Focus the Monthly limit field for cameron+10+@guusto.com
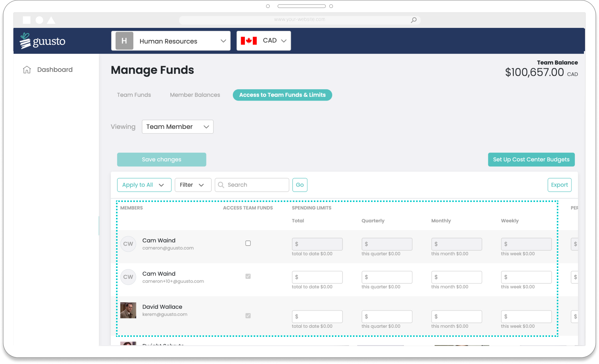The width and height of the screenshot is (599, 364). pyautogui.click(x=457, y=277)
